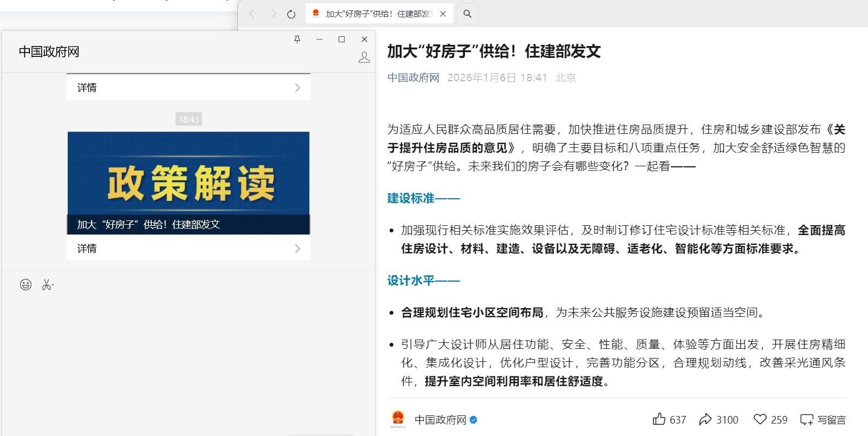
Task: Open 详情 of the top message card
Action: [189, 88]
